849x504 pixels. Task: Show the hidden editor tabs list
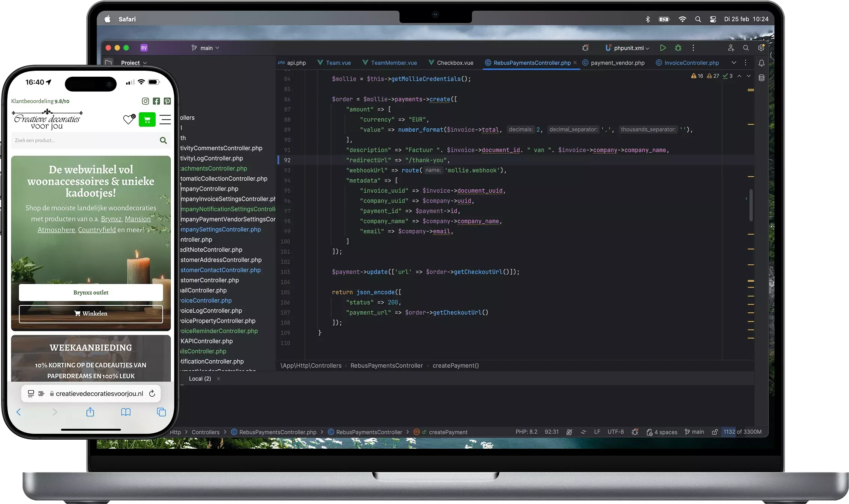tap(734, 63)
